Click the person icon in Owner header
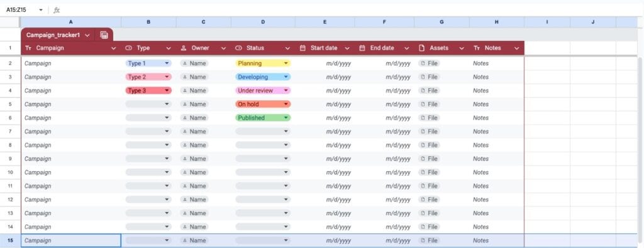The height and width of the screenshot is (248, 644). click(x=184, y=48)
